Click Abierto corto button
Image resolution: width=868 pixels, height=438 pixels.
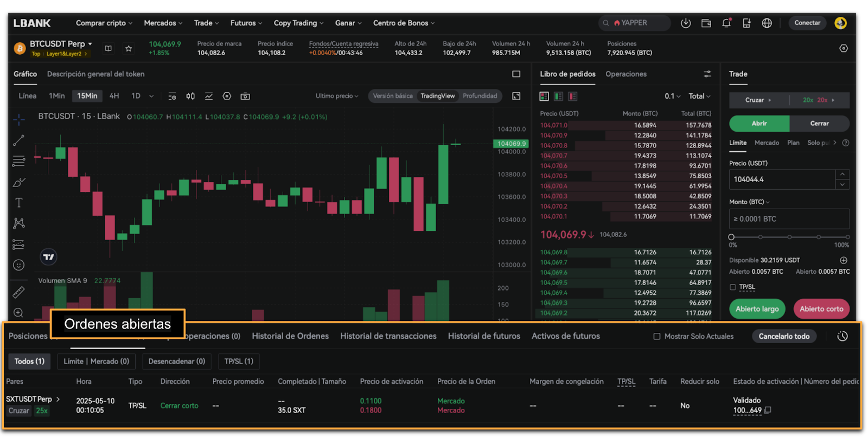pos(821,309)
